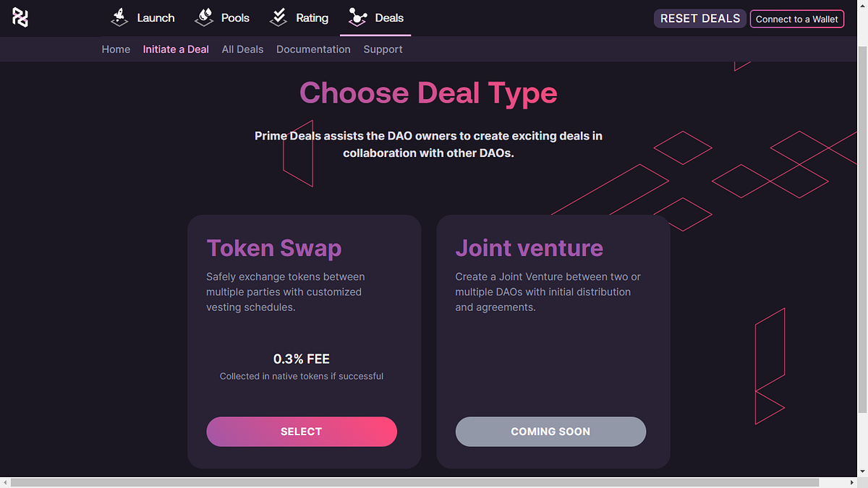Screen dimensions: 868x488
Task: Click the Joint venture heading
Action: [529, 248]
